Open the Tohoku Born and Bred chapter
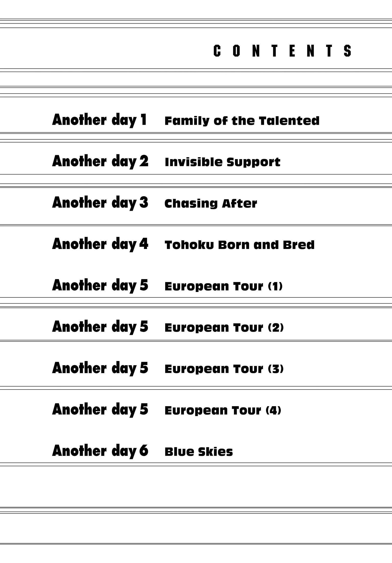 pyautogui.click(x=240, y=245)
